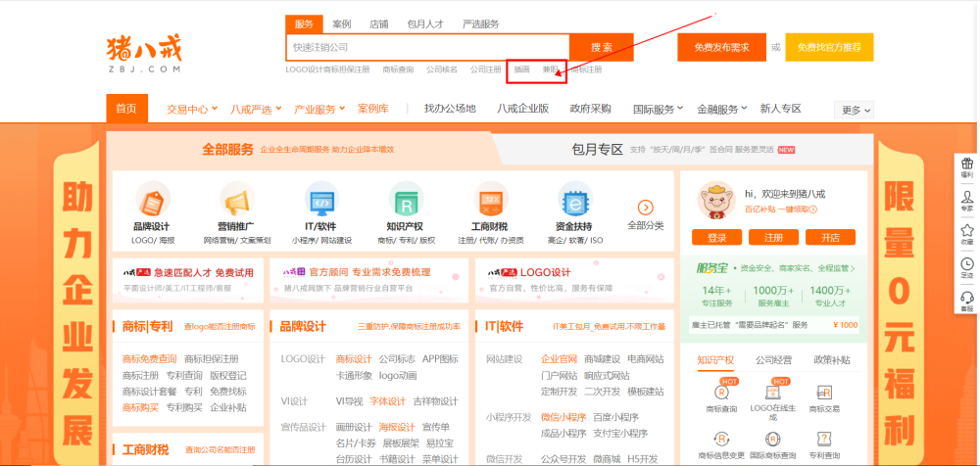The image size is (980, 466).
Task: Click the 微信小程序 link
Action: point(563,417)
